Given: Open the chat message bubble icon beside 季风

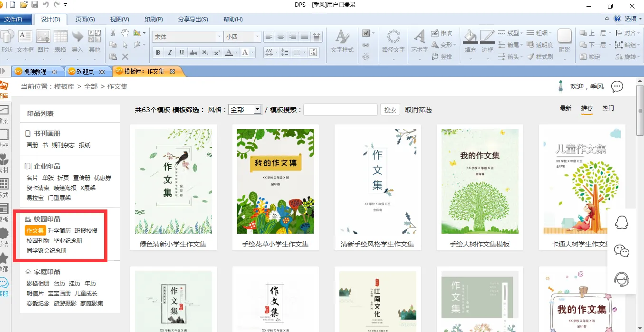Looking at the screenshot, I should [617, 86].
